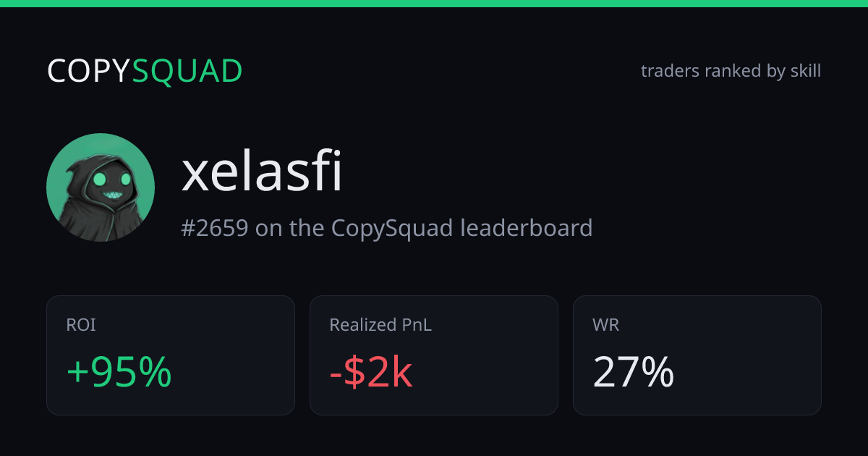Viewport: 868px width, 456px height.
Task: Click the 27% win rate value
Action: [634, 373]
